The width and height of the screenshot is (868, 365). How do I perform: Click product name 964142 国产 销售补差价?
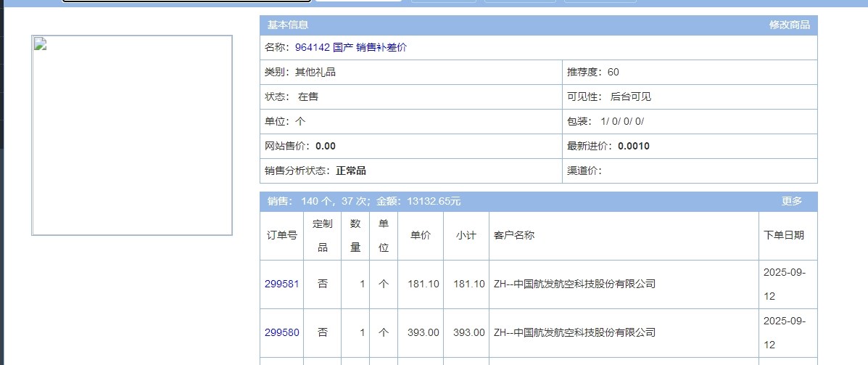350,48
